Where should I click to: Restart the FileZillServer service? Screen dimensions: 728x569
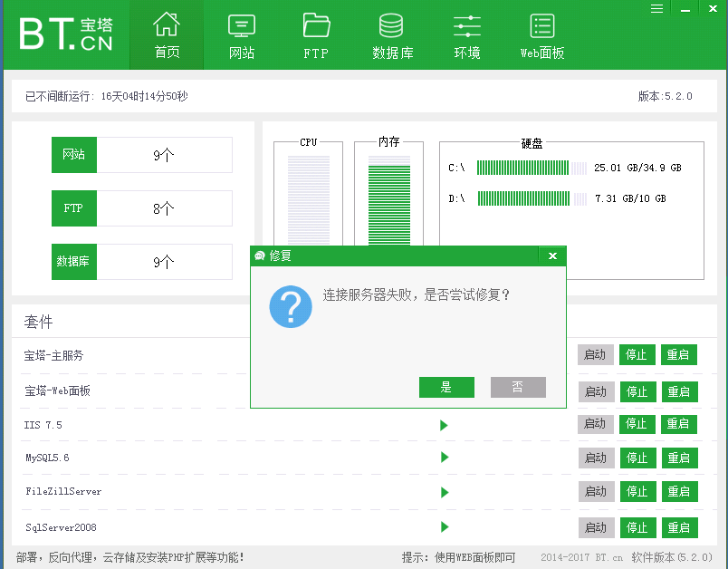[x=680, y=491]
